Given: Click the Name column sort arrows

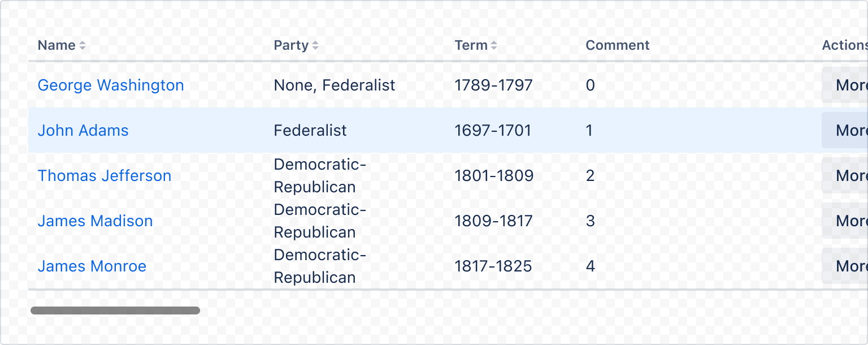Looking at the screenshot, I should 83,45.
